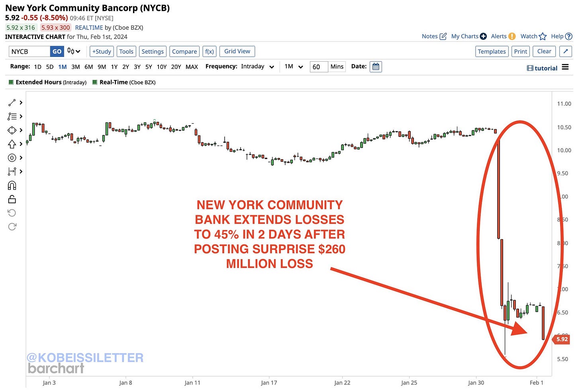
Task: Toggle Extended Hours green checkbox
Action: (x=11, y=82)
